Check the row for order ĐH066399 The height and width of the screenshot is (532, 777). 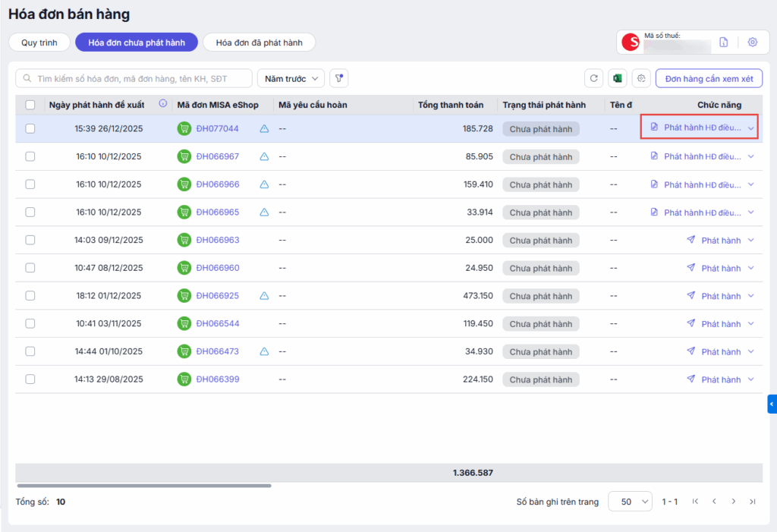click(x=30, y=379)
